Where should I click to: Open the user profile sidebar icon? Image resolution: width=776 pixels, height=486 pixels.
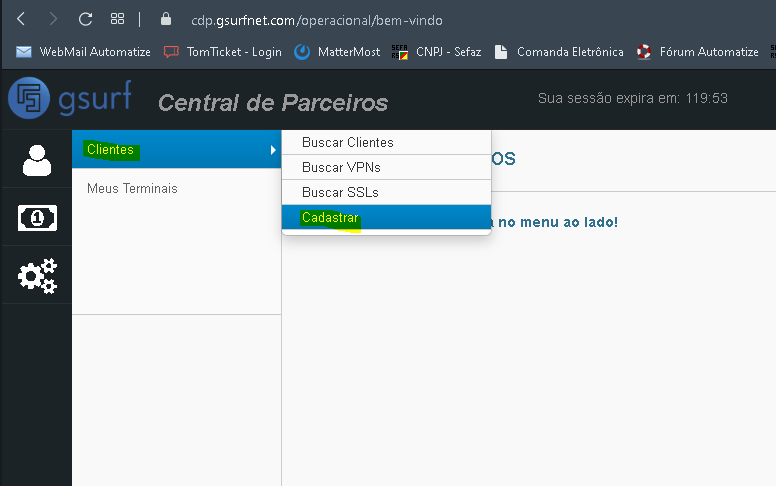(37, 160)
